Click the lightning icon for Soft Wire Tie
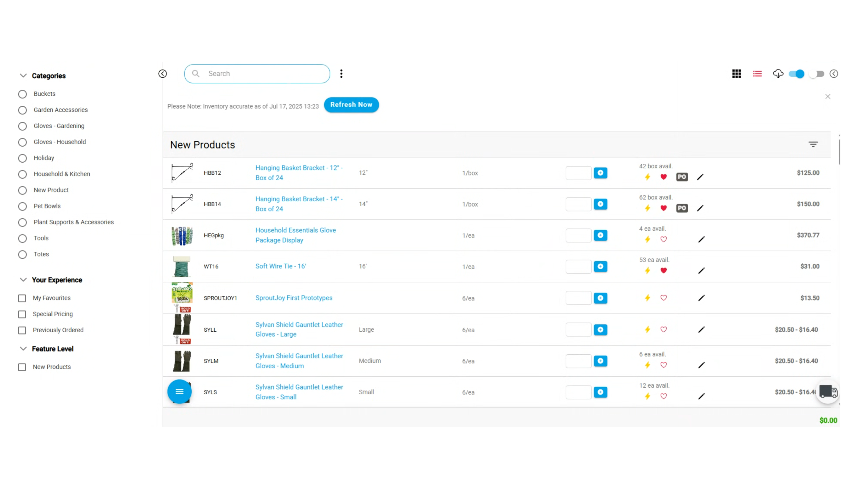The height and width of the screenshot is (488, 868). (647, 270)
